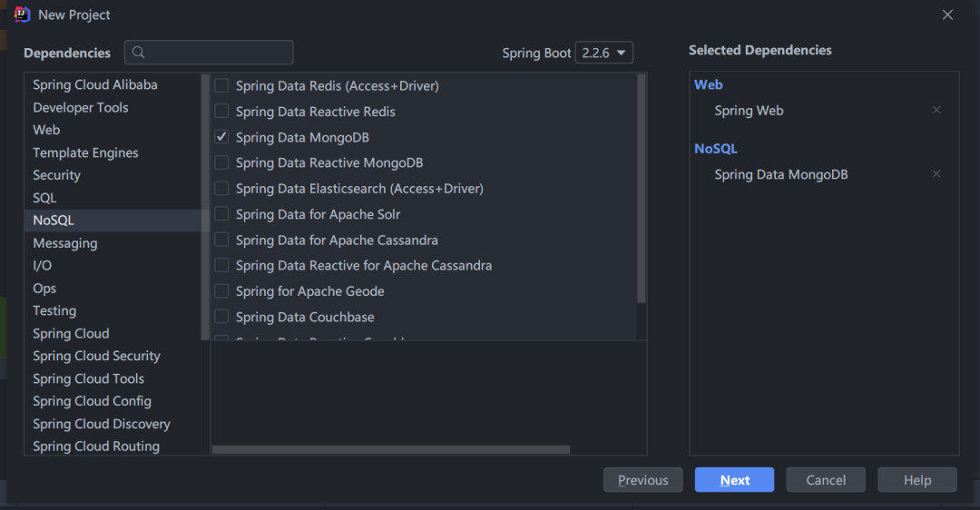Click the IntelliJ IDEA logo icon
The image size is (980, 510).
tap(23, 15)
